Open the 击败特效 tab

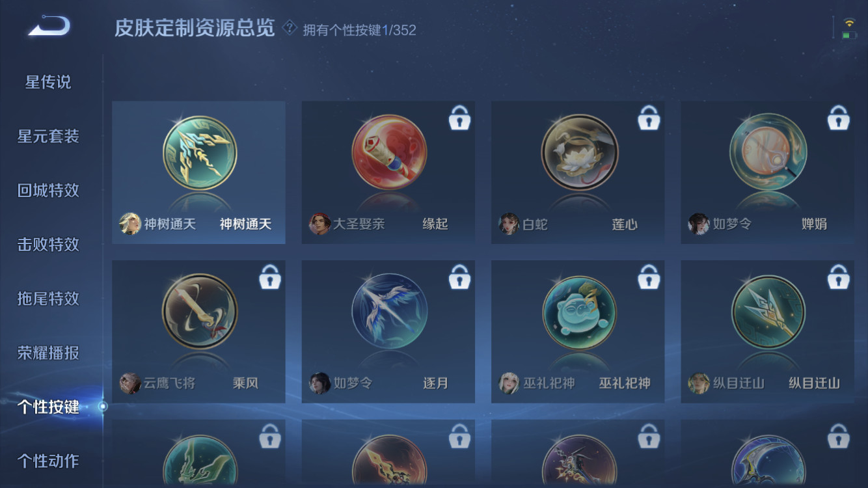click(x=48, y=244)
